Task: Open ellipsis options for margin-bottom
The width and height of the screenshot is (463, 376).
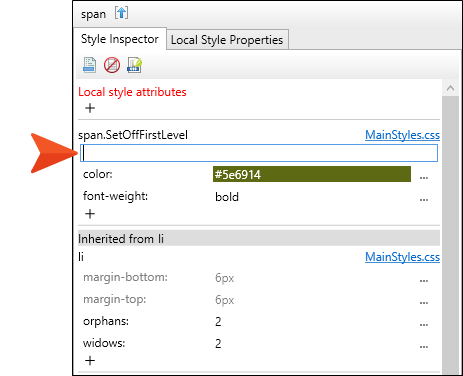Action: pos(424,281)
